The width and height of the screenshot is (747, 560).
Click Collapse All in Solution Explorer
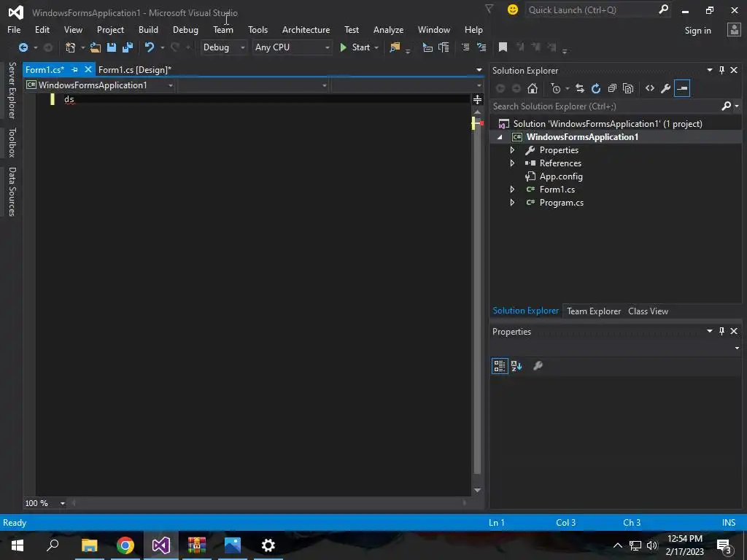pyautogui.click(x=612, y=88)
